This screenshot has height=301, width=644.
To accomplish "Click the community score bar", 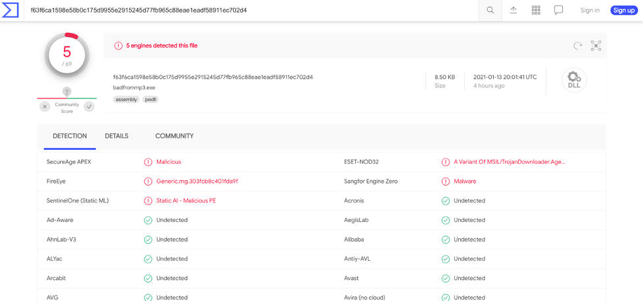I will click(67, 98).
